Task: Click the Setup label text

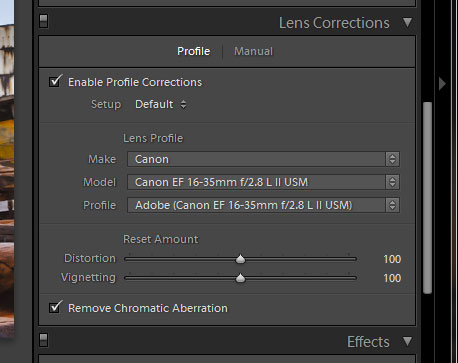Action: click(x=106, y=104)
